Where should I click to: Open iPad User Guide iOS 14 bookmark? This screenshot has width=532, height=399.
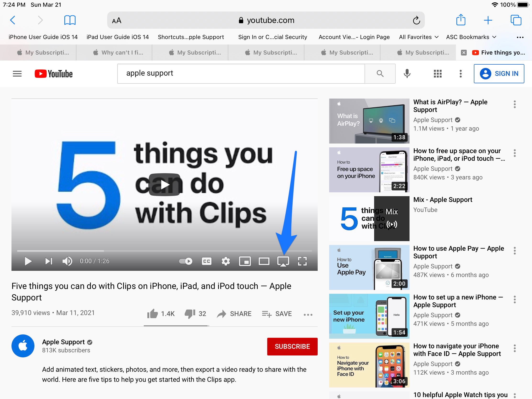click(118, 37)
